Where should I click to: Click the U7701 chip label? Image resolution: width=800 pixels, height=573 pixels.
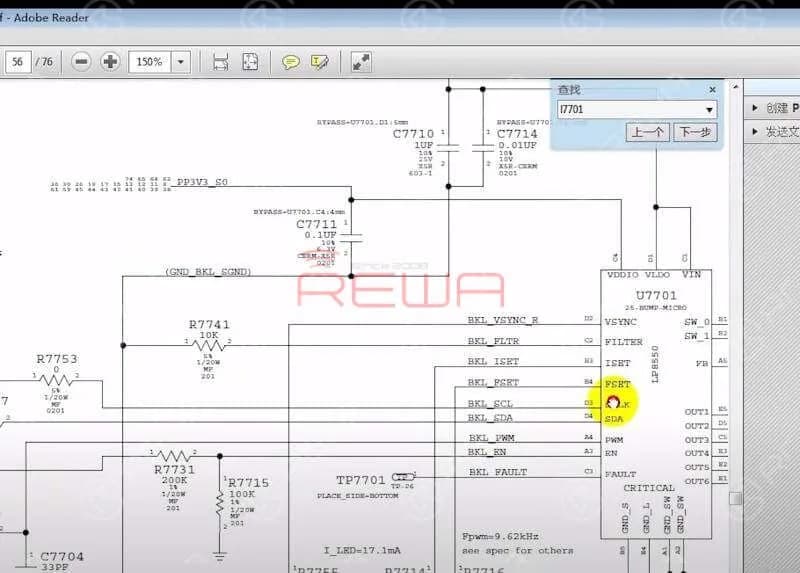[656, 295]
